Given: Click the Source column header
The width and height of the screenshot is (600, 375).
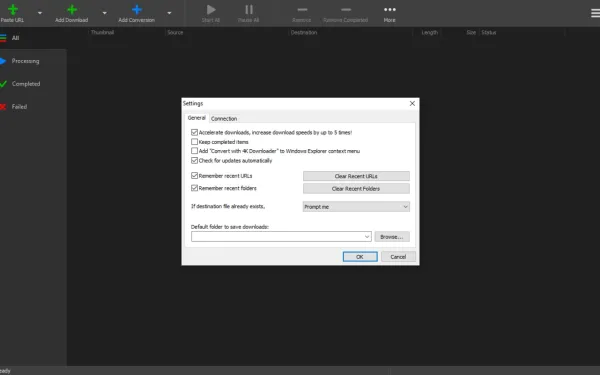Looking at the screenshot, I should pyautogui.click(x=175, y=33).
